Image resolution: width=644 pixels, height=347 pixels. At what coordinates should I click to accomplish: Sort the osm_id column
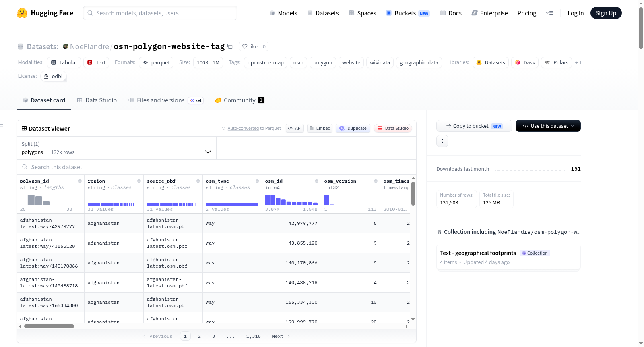click(x=316, y=181)
